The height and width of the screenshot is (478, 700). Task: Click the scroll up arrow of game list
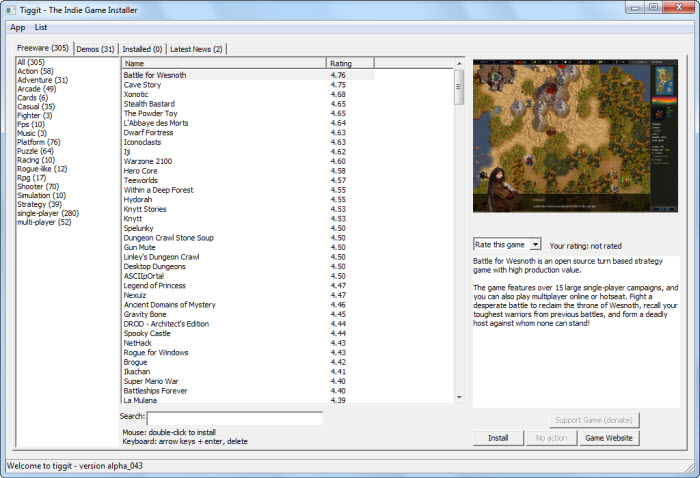click(x=459, y=63)
